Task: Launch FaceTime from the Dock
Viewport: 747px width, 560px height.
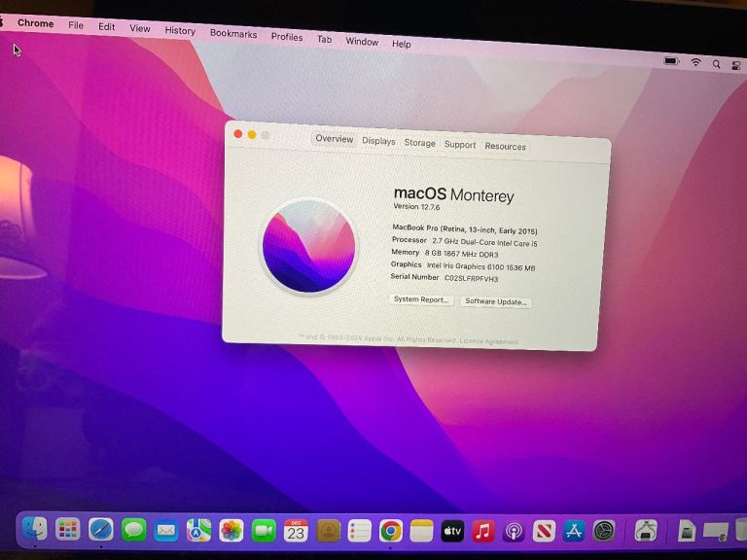Action: tap(264, 531)
